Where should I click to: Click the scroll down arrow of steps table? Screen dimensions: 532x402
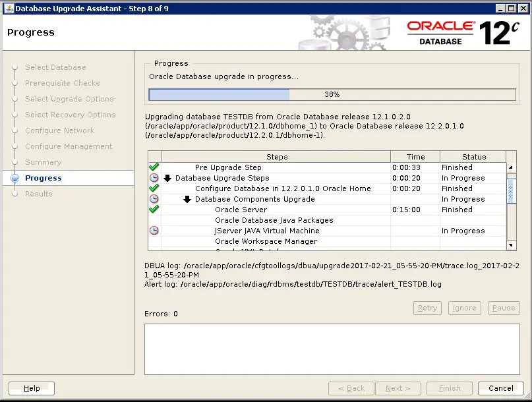tap(511, 245)
